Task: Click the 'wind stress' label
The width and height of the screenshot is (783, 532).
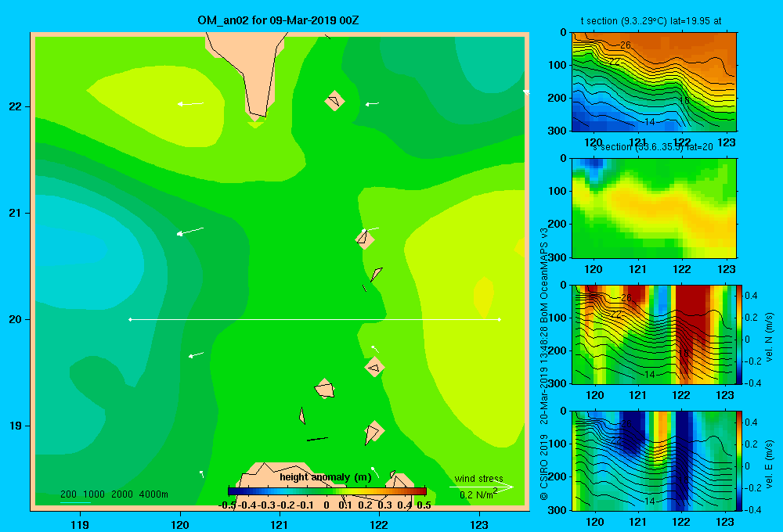Action: 479,479
